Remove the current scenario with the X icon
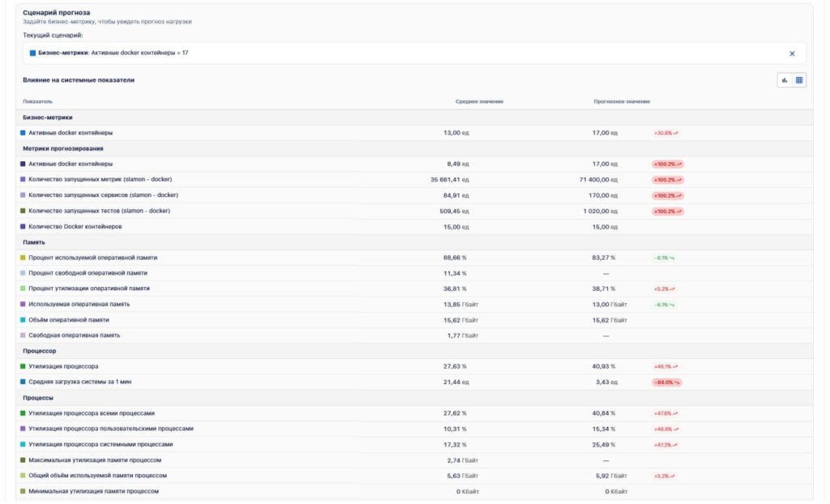The width and height of the screenshot is (830, 504). point(792,53)
